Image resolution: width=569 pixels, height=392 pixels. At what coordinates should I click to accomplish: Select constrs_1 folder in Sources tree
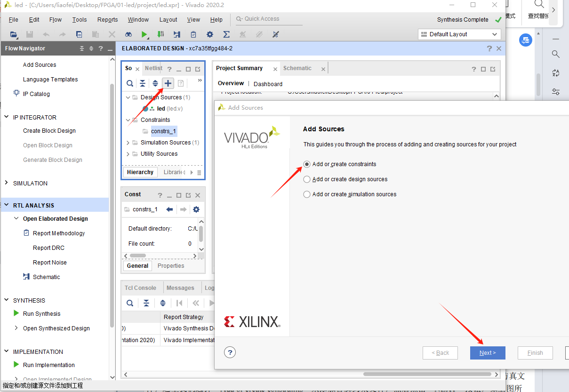(163, 131)
